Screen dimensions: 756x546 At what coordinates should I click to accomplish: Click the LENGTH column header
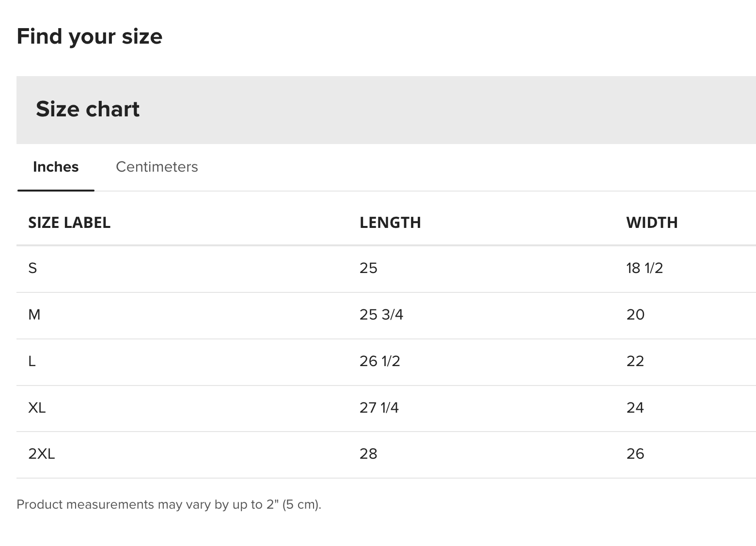pos(390,223)
